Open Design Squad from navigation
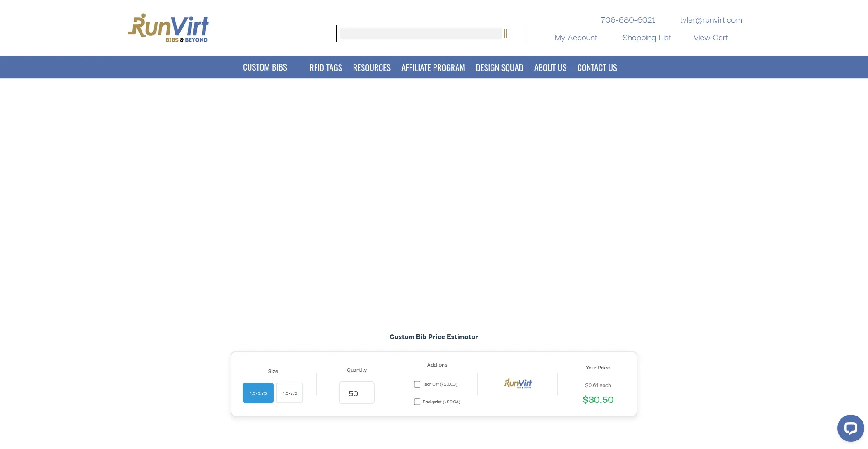The height and width of the screenshot is (449, 868). click(x=500, y=68)
